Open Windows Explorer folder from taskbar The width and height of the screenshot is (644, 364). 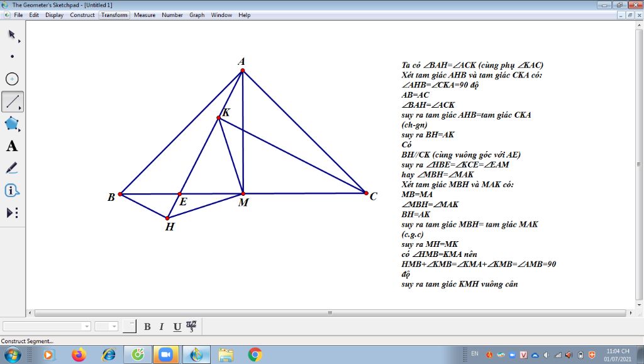point(226,355)
